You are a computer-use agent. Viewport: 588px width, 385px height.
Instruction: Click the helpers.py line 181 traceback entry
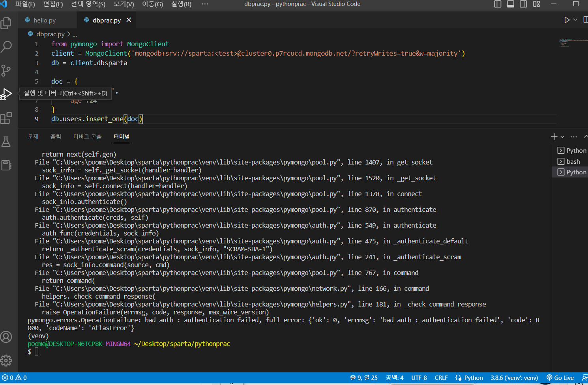(260, 304)
